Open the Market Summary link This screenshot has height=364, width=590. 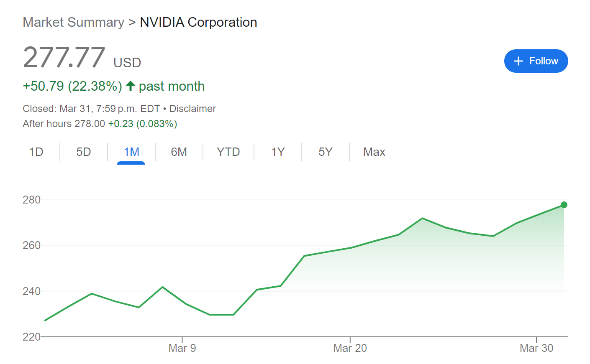coord(73,22)
